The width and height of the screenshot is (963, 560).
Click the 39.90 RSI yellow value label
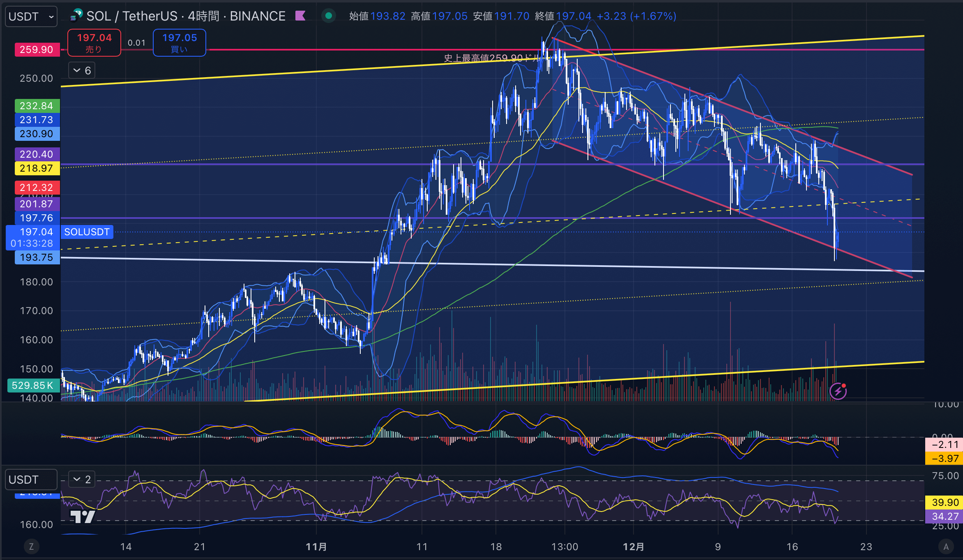(x=944, y=503)
